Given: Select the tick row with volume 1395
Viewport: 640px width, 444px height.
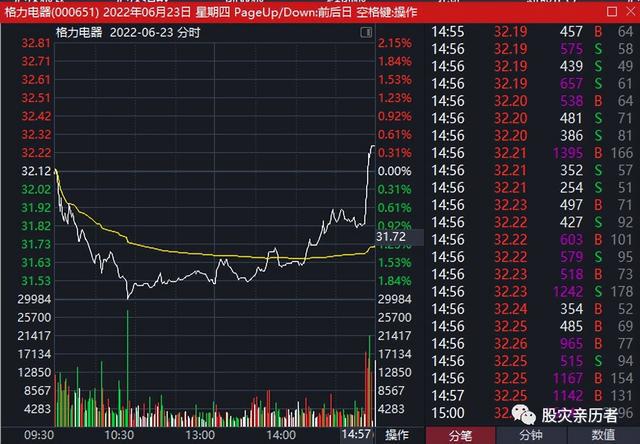Looking at the screenshot, I should coord(532,153).
